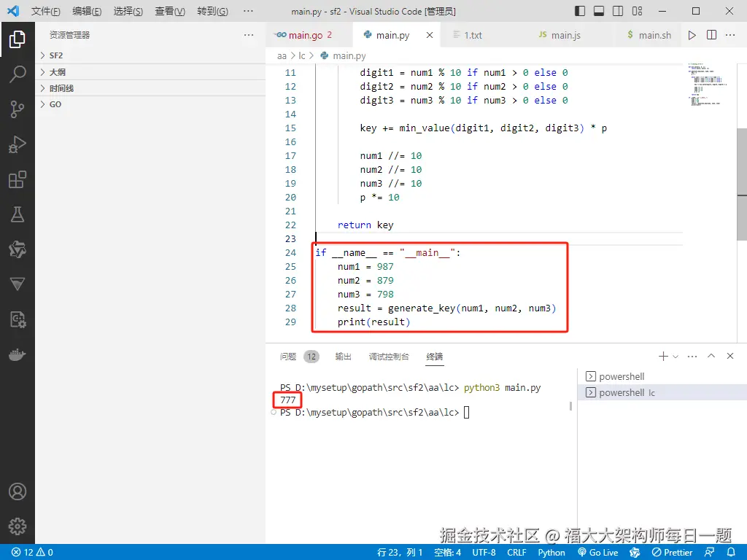Select Python language mode in status bar

551,553
